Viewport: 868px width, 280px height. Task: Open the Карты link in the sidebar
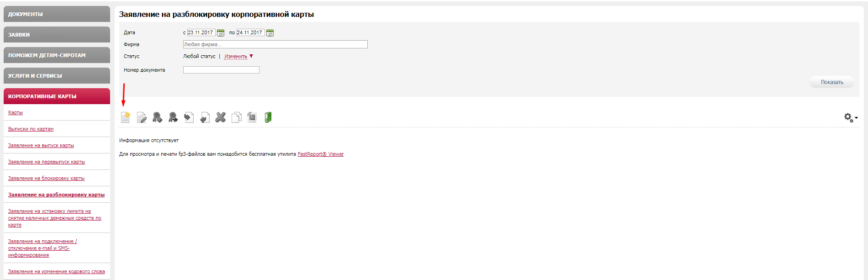point(16,112)
